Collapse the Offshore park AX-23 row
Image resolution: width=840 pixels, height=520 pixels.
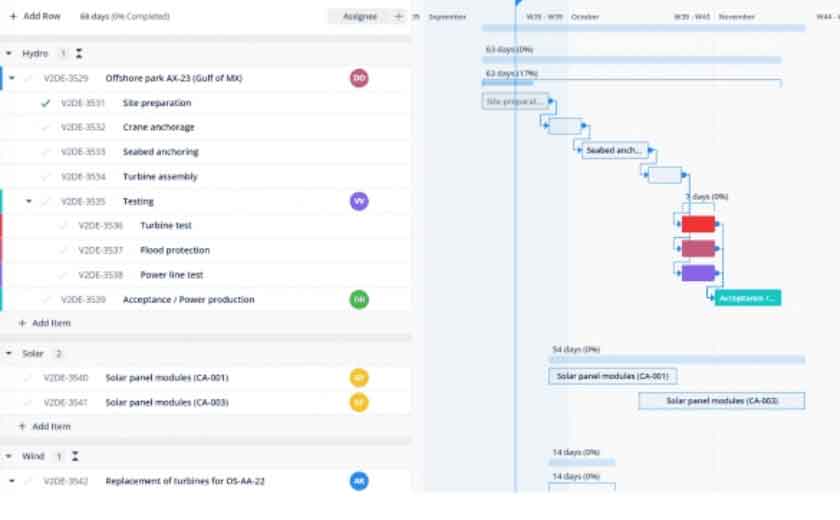coord(11,78)
